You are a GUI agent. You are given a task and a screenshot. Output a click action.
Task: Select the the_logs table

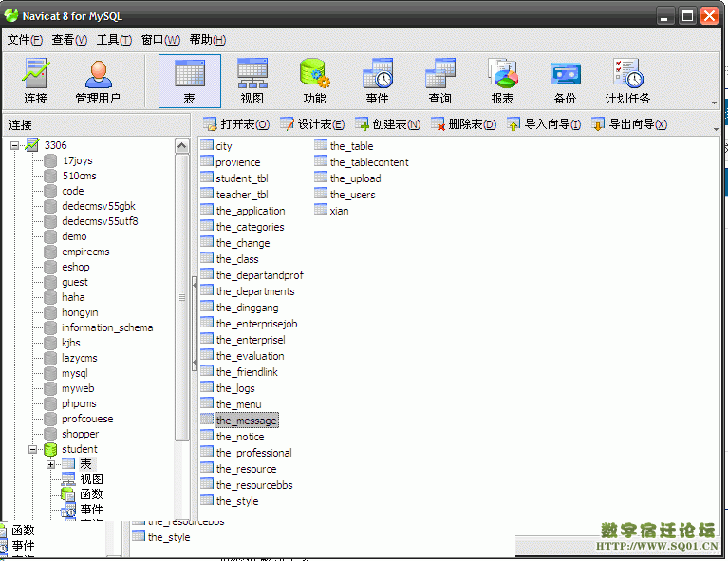tap(235, 388)
